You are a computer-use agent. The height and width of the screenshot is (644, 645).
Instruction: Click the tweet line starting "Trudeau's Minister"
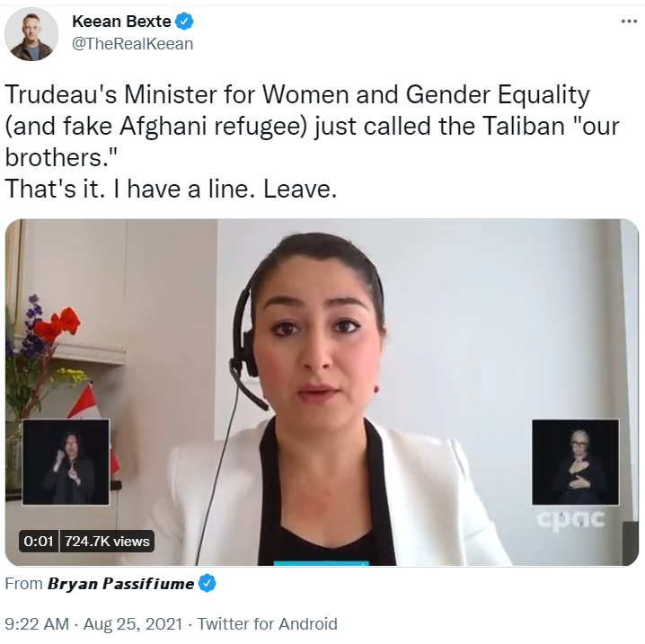[x=297, y=94]
